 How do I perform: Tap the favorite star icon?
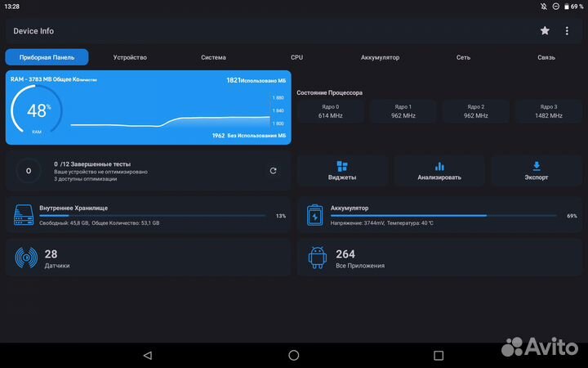pos(545,31)
